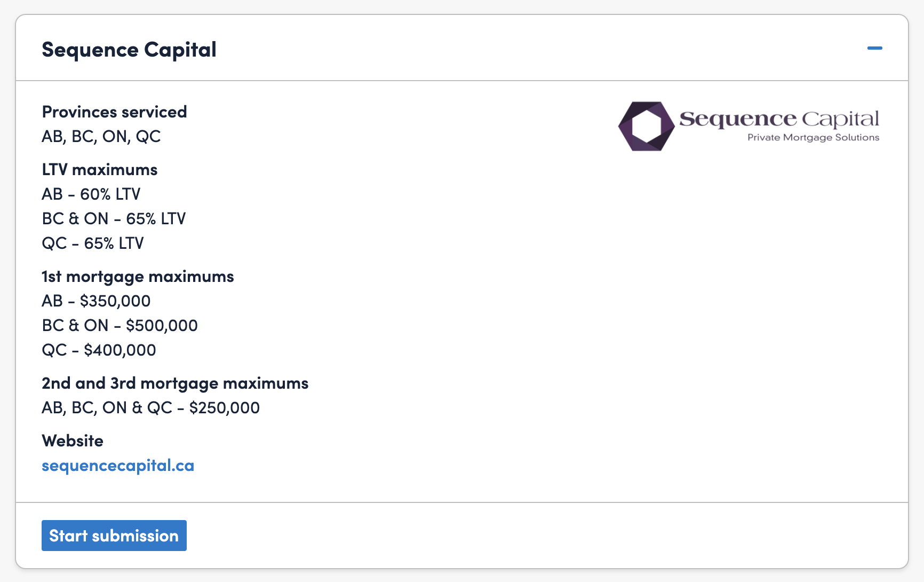
Task: Click the BC & ON – 65% LTV line
Action: tap(114, 218)
